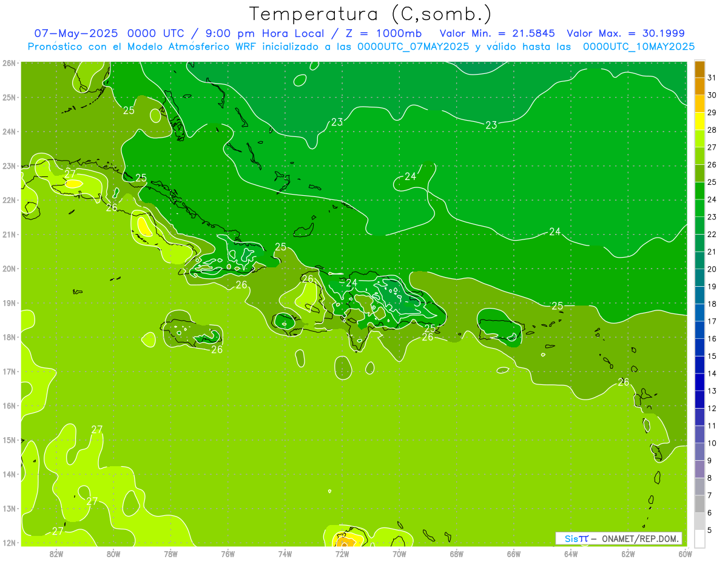The image size is (728, 562).
Task: Select 'Valor Max. = 30.1999' text
Action: [x=625, y=33]
